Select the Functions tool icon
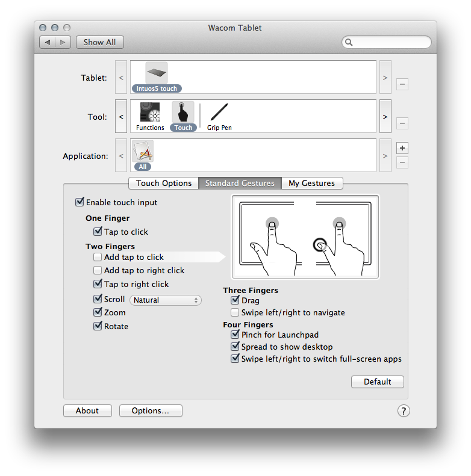This screenshot has width=471, height=476. click(150, 112)
